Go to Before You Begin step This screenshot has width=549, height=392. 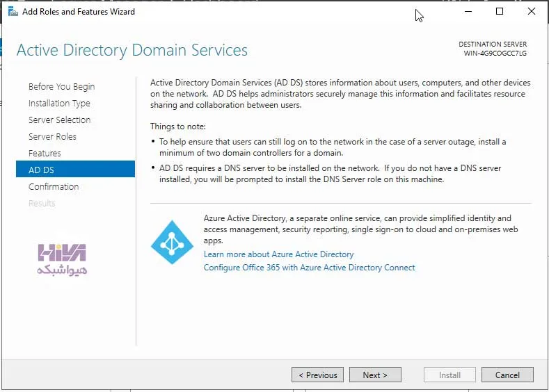62,87
